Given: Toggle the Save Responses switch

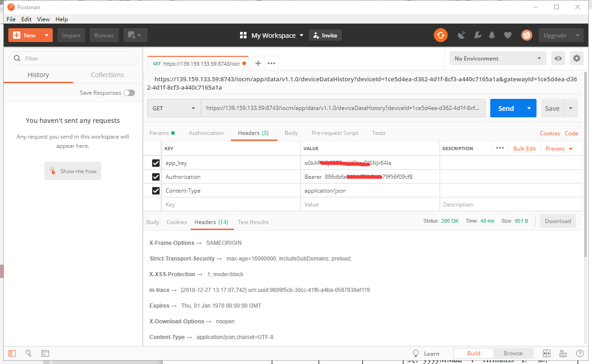Looking at the screenshot, I should click(129, 93).
